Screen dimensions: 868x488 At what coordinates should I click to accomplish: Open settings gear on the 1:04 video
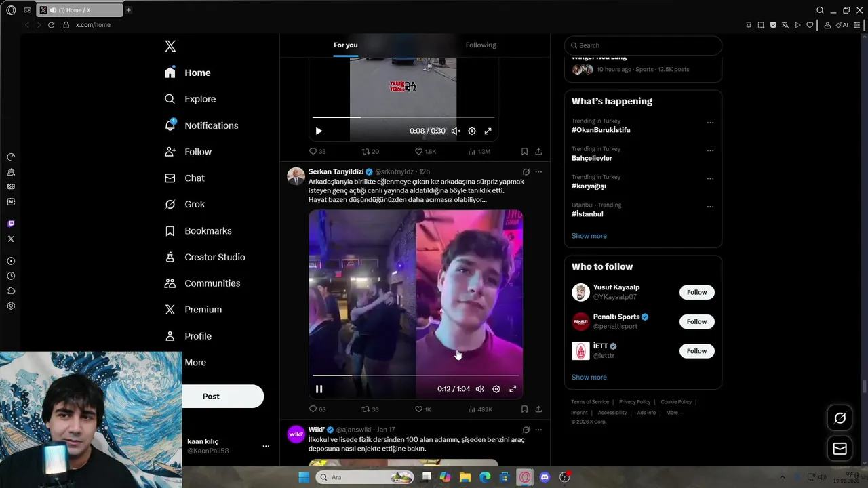496,389
